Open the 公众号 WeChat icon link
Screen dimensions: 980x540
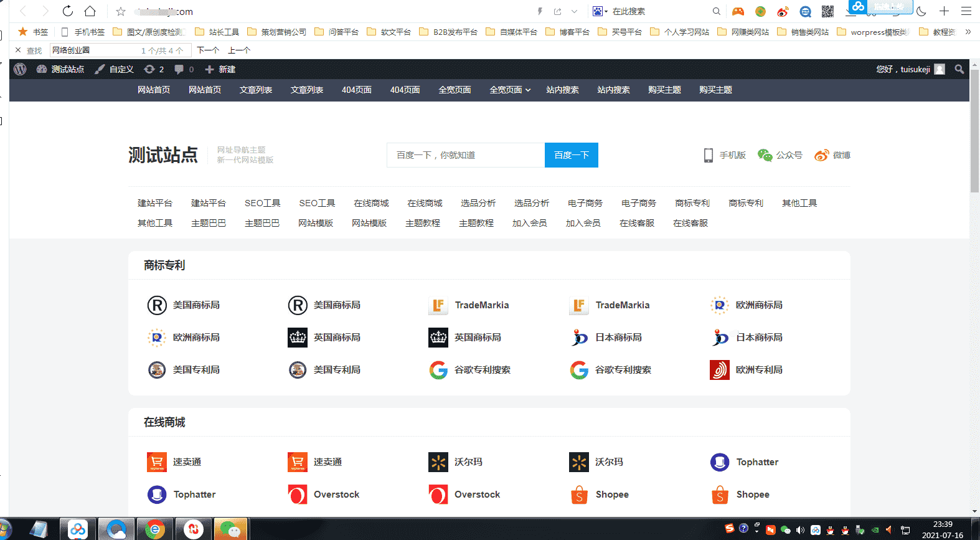[x=780, y=155]
